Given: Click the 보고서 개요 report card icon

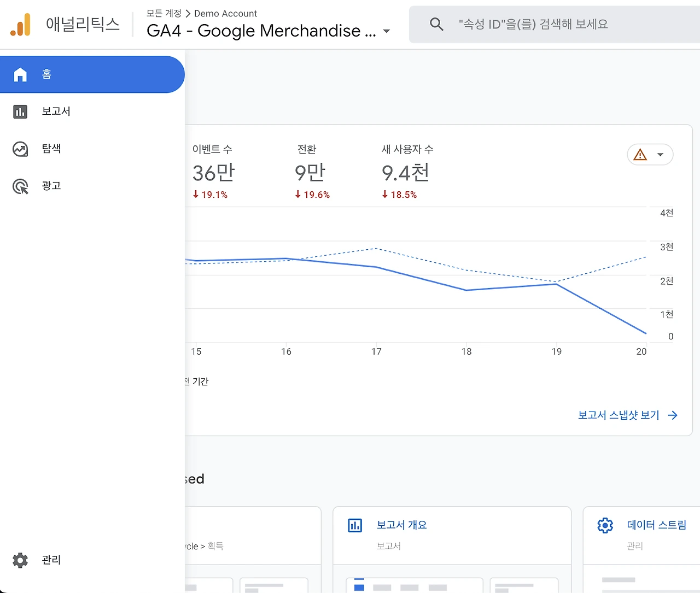Looking at the screenshot, I should click(x=355, y=525).
